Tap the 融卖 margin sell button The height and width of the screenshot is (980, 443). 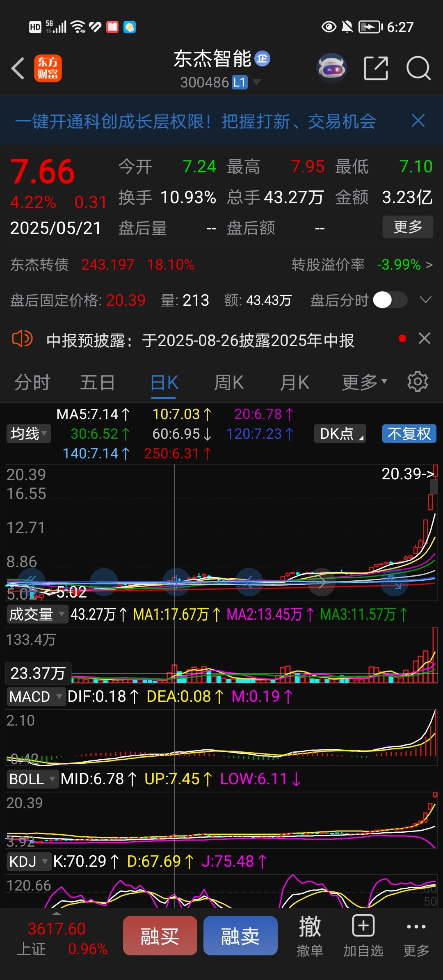240,936
